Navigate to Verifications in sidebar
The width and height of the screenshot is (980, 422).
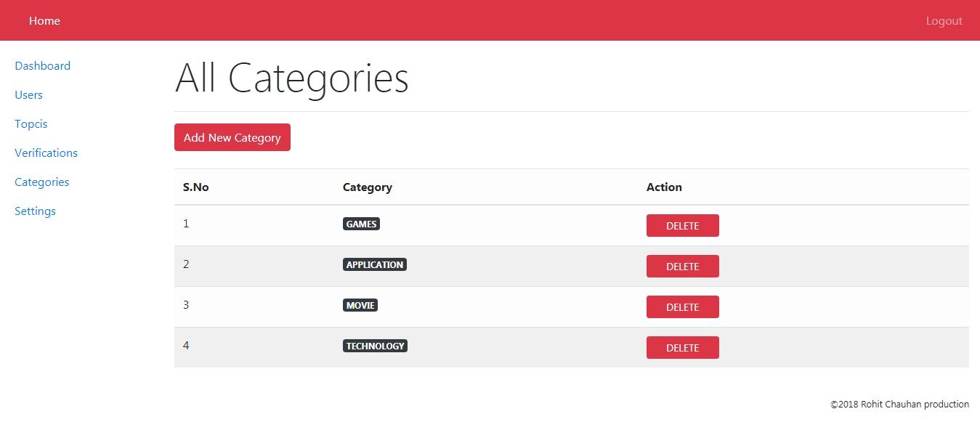click(x=46, y=153)
